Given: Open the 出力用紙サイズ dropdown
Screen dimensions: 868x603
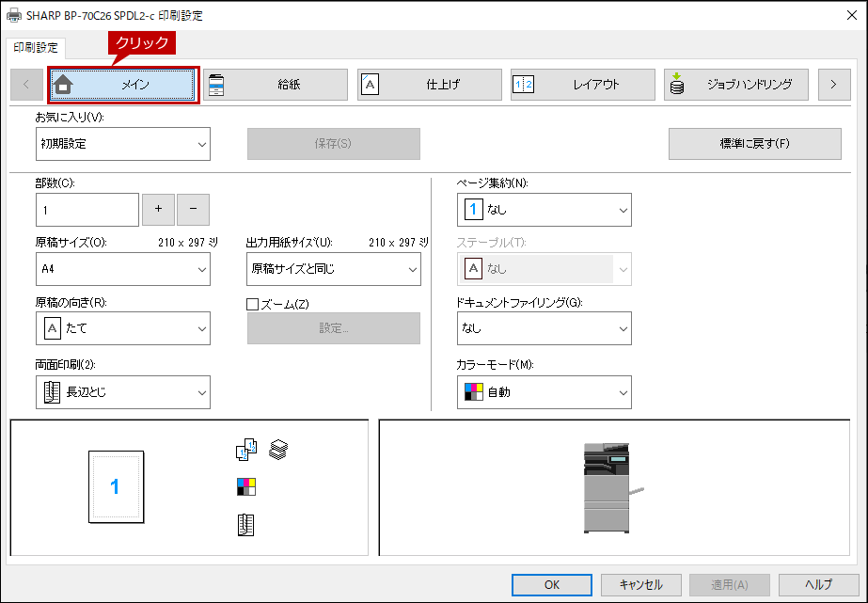Looking at the screenshot, I should click(x=334, y=269).
